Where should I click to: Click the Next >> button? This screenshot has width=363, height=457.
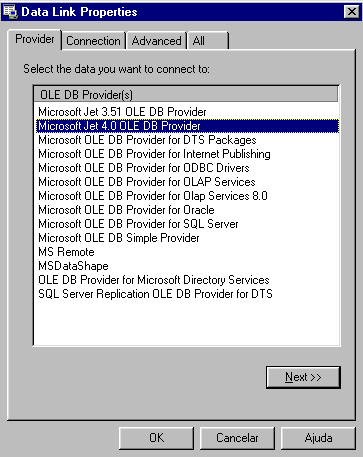coord(303,377)
